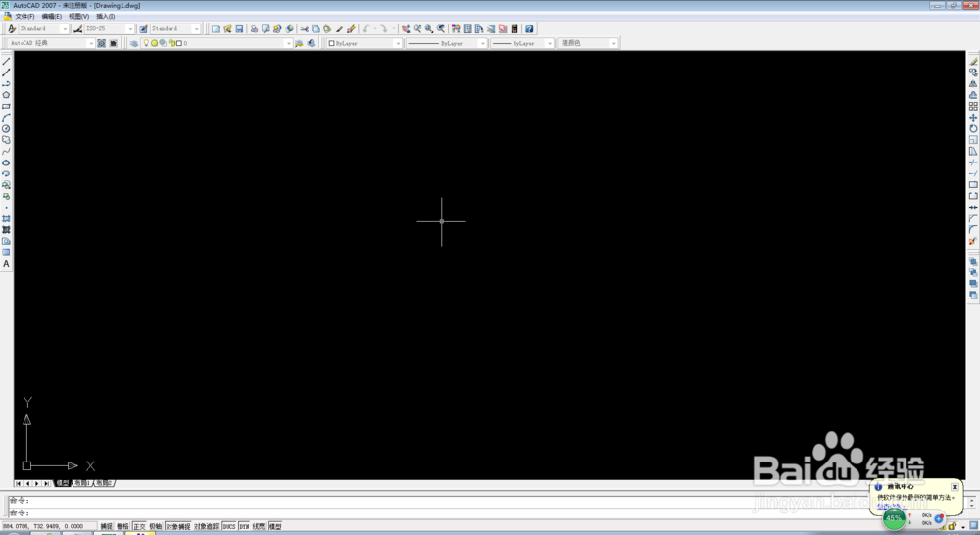Toggle 栅格 grid display in status bar
The image size is (980, 535).
[x=123, y=526]
